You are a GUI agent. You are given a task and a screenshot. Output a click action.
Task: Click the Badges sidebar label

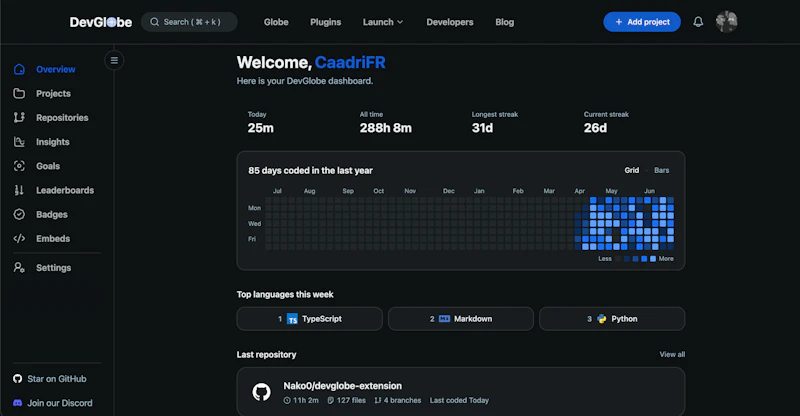coord(52,214)
